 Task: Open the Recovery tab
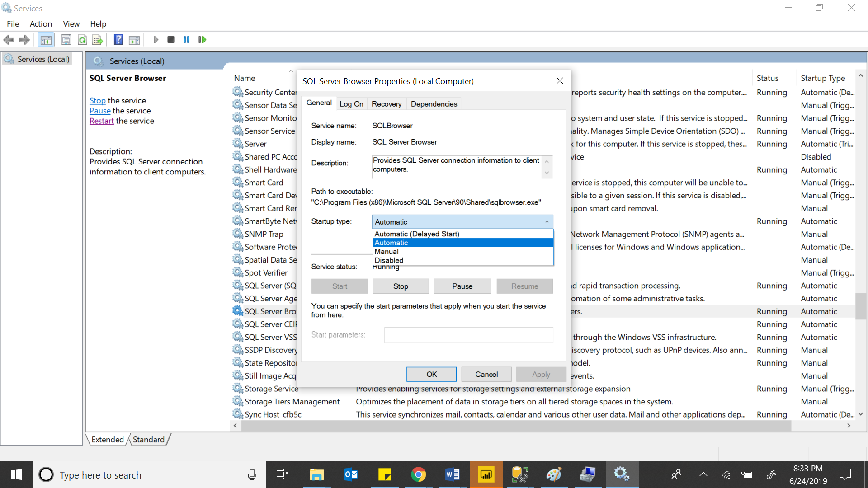pos(387,103)
